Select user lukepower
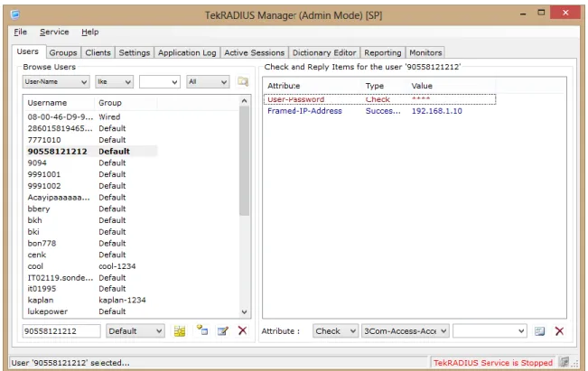This screenshot has width=588, height=371. pos(90,311)
